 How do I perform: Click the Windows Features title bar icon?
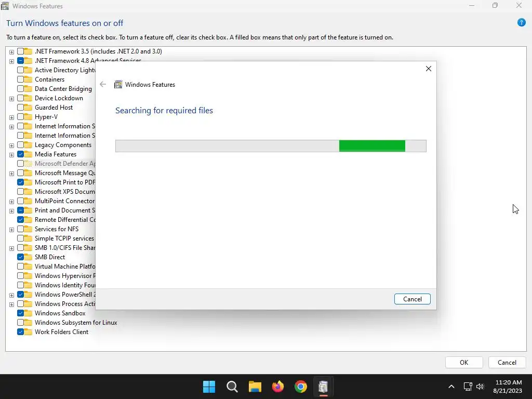click(x=5, y=6)
